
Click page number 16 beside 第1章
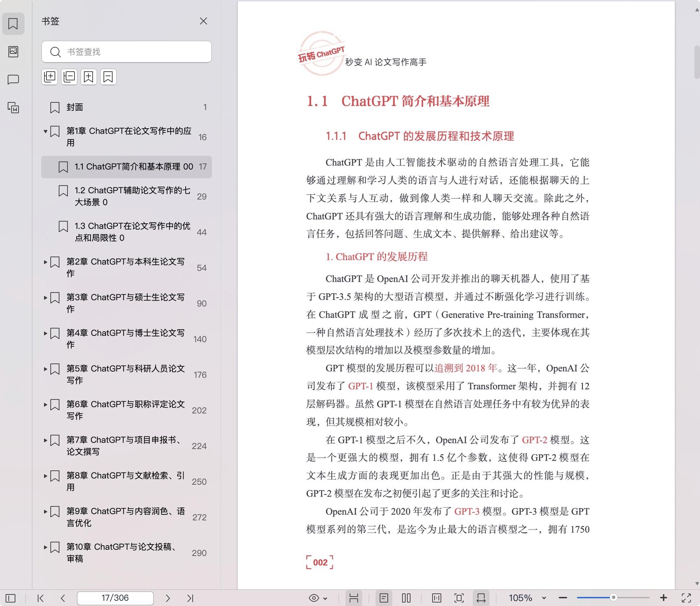[202, 137]
